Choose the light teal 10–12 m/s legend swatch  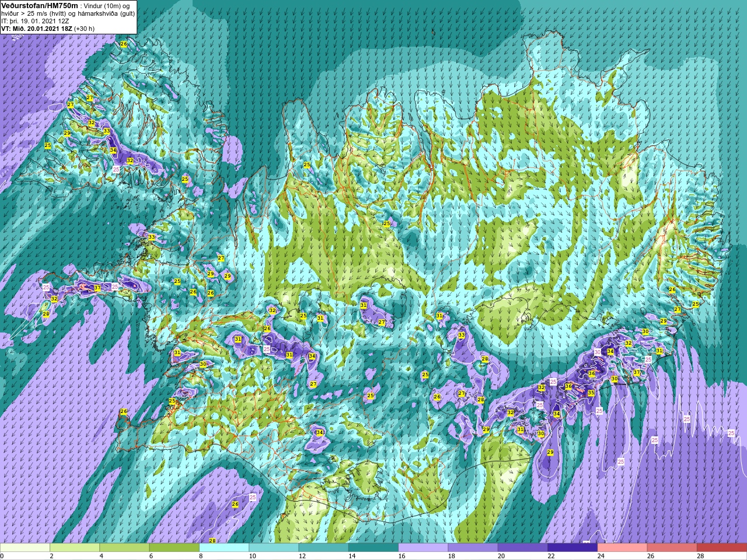pyautogui.click(x=274, y=548)
